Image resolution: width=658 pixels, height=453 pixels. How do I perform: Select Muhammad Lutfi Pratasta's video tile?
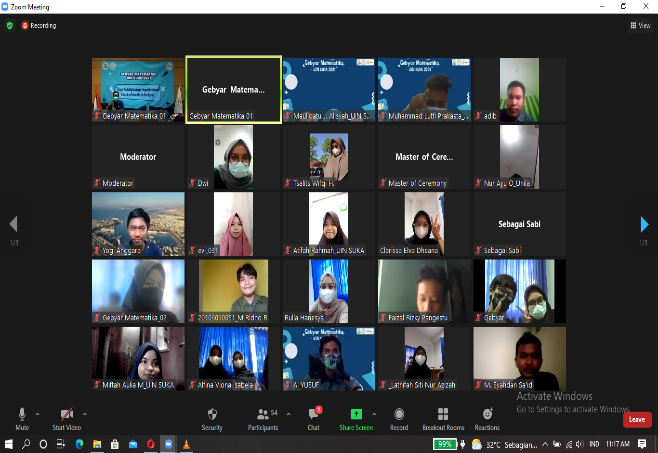(x=424, y=90)
